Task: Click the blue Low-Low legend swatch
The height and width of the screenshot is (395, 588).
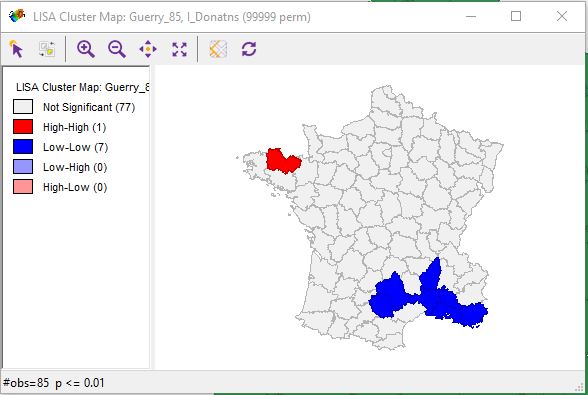Action: [x=23, y=147]
